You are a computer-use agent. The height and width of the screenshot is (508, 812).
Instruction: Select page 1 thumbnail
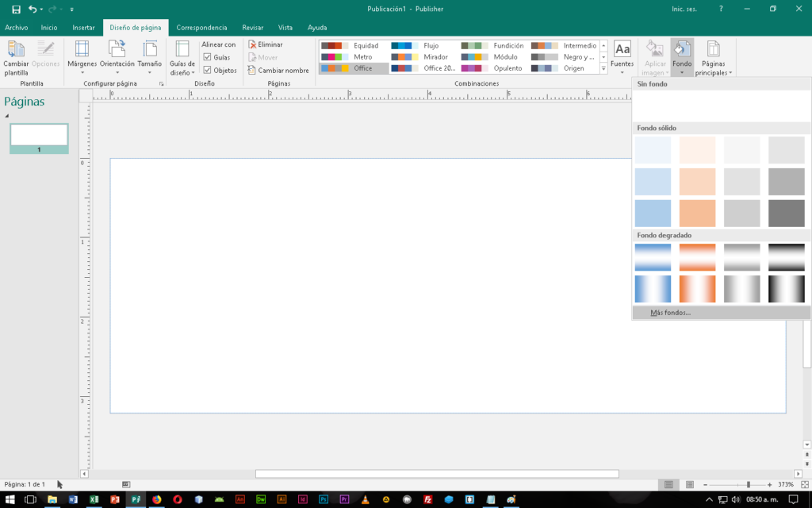click(x=39, y=135)
